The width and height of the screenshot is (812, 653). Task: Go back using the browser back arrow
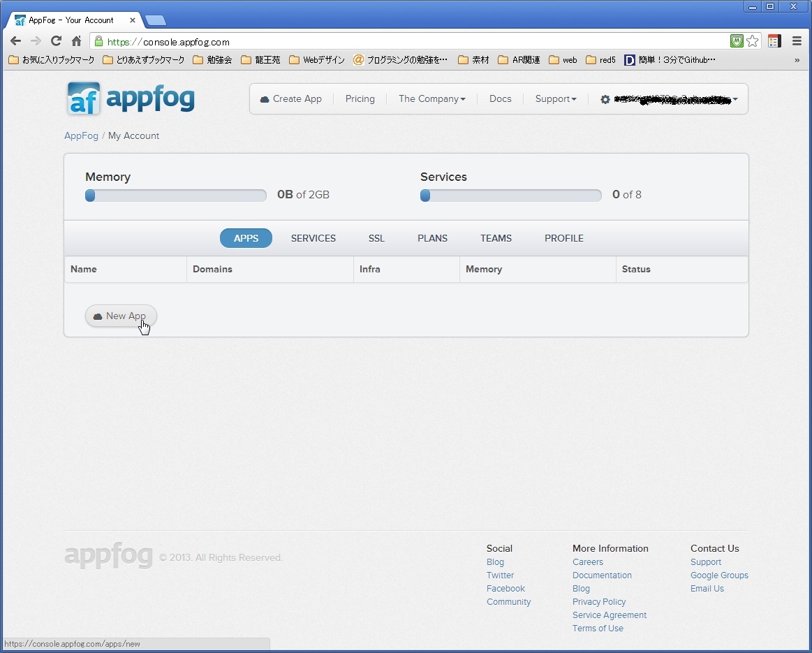(15, 41)
